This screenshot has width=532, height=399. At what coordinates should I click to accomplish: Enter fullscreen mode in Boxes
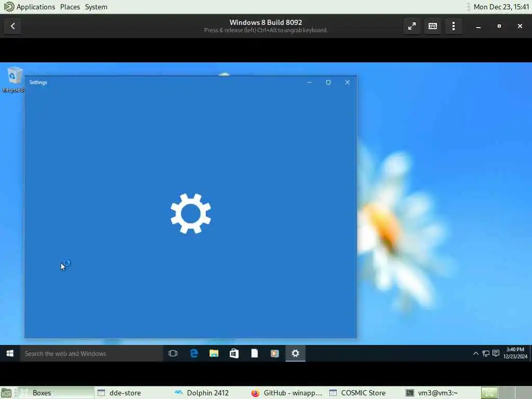pyautogui.click(x=412, y=26)
